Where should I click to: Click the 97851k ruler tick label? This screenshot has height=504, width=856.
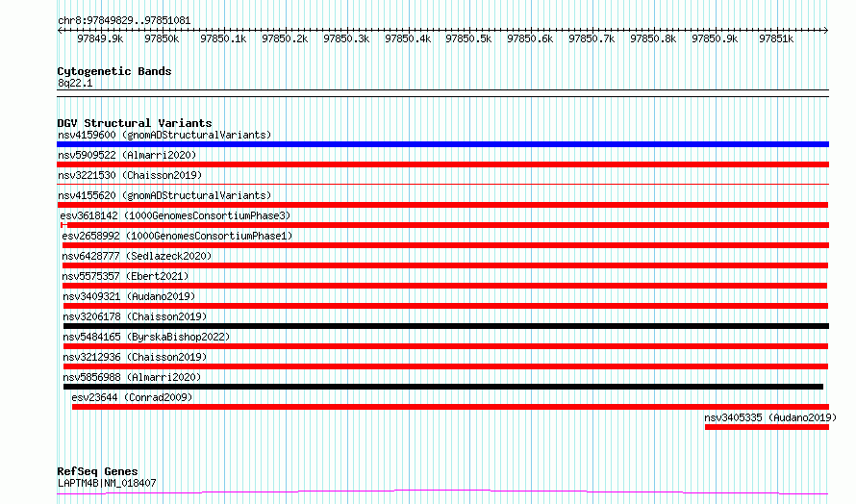776,39
